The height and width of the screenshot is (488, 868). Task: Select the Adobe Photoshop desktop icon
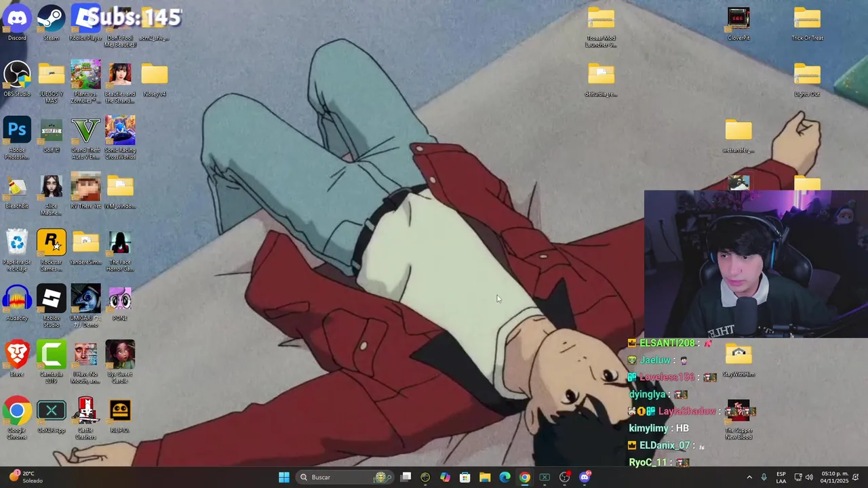(17, 138)
